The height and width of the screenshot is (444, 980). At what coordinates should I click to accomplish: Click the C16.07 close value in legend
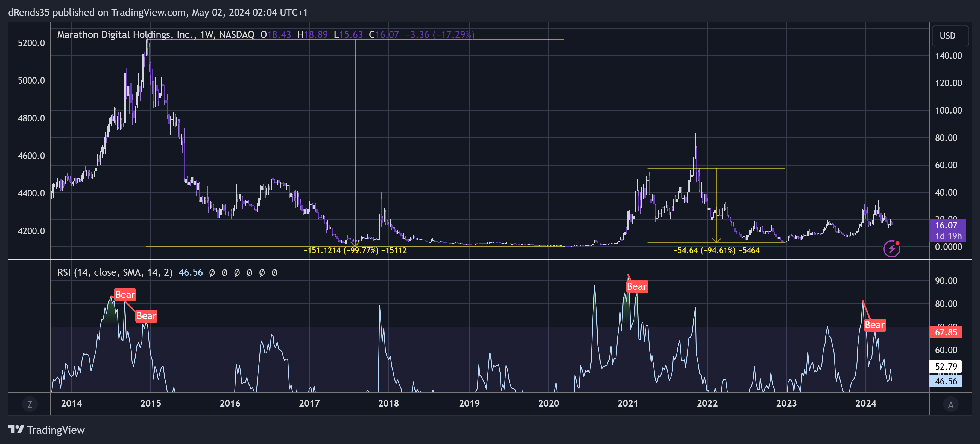[384, 35]
